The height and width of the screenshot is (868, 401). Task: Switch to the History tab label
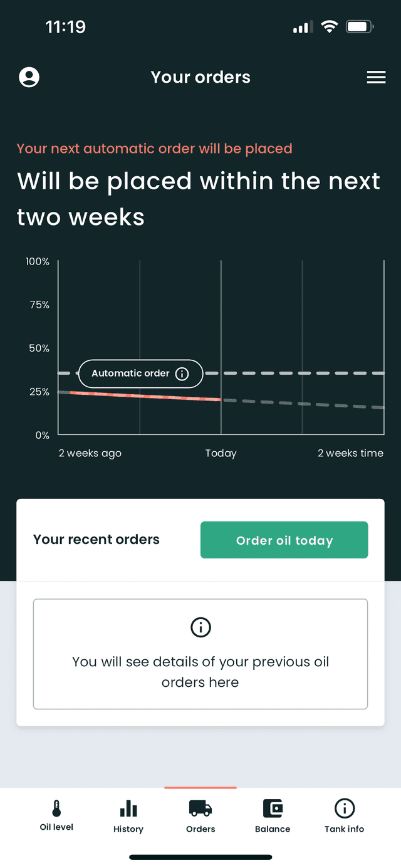[128, 829]
